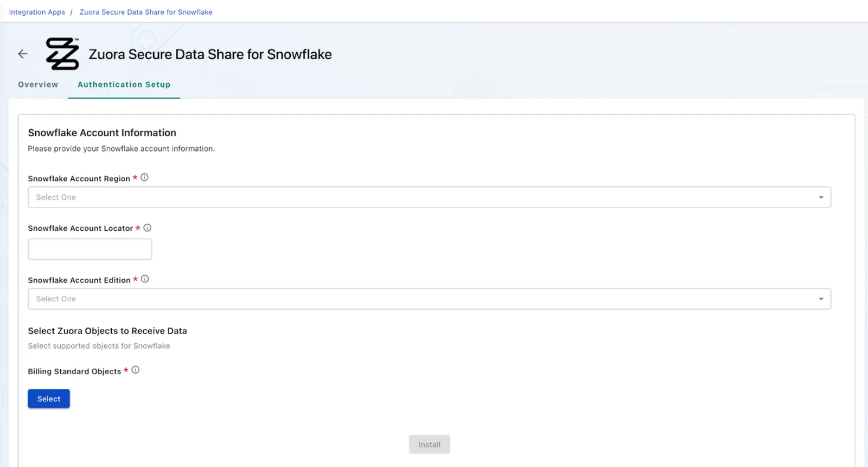Click the page title Zuora Secure Data Share
The width and height of the screenshot is (868, 467).
click(x=210, y=54)
